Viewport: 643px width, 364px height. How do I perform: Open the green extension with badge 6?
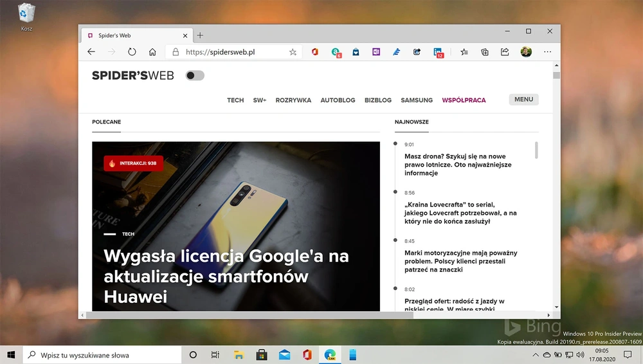pyautogui.click(x=336, y=52)
